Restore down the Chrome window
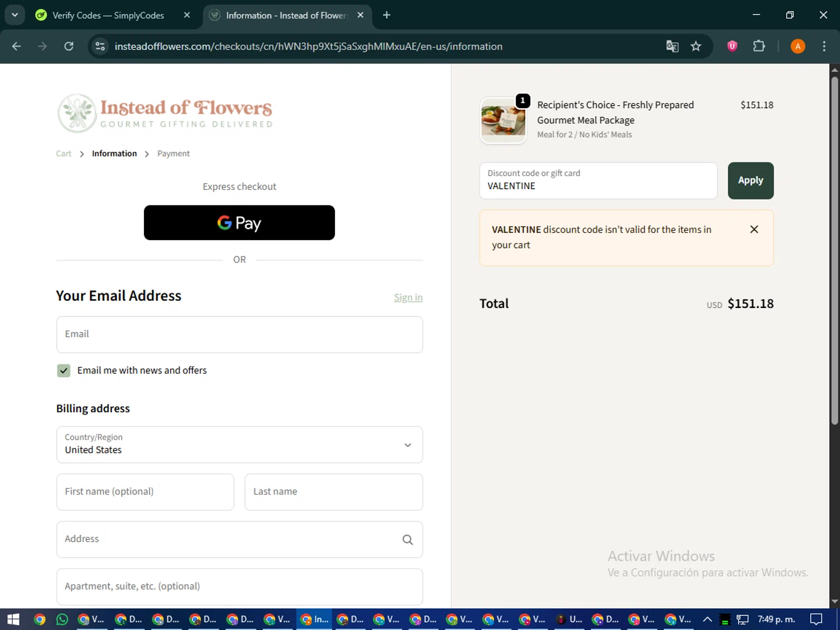 click(x=790, y=15)
